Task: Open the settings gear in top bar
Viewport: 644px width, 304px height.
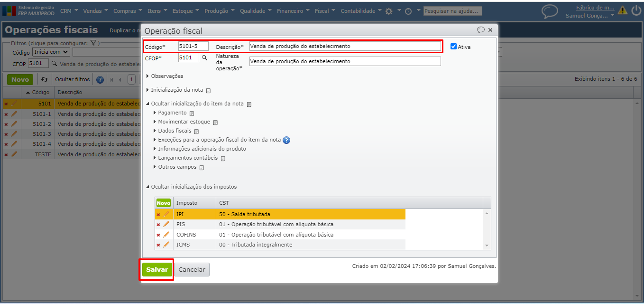Action: tap(389, 11)
